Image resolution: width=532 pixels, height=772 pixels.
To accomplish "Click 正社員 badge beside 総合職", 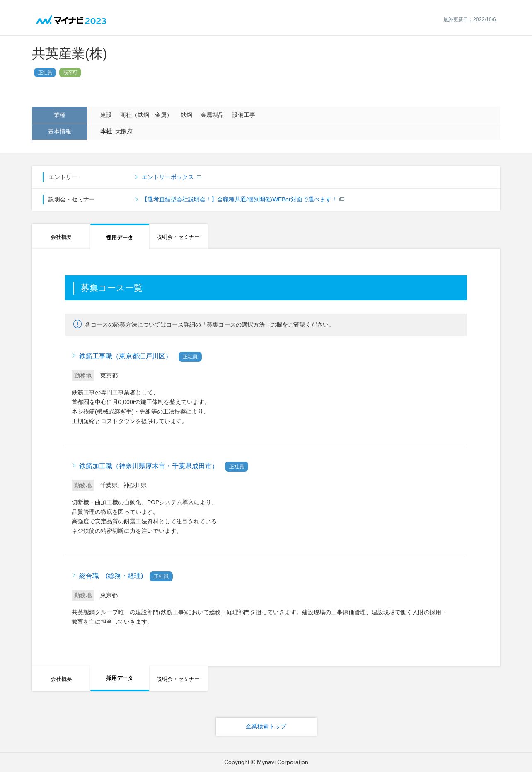I will coord(161,576).
